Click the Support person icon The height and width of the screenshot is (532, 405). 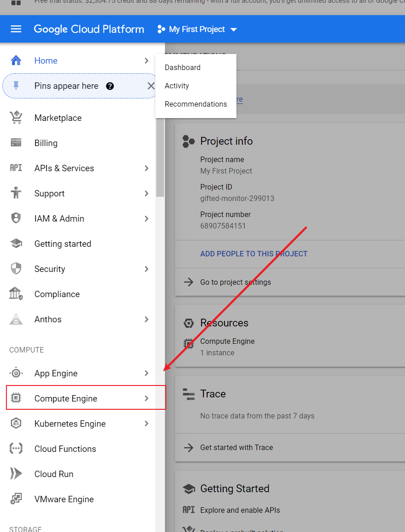(x=16, y=193)
